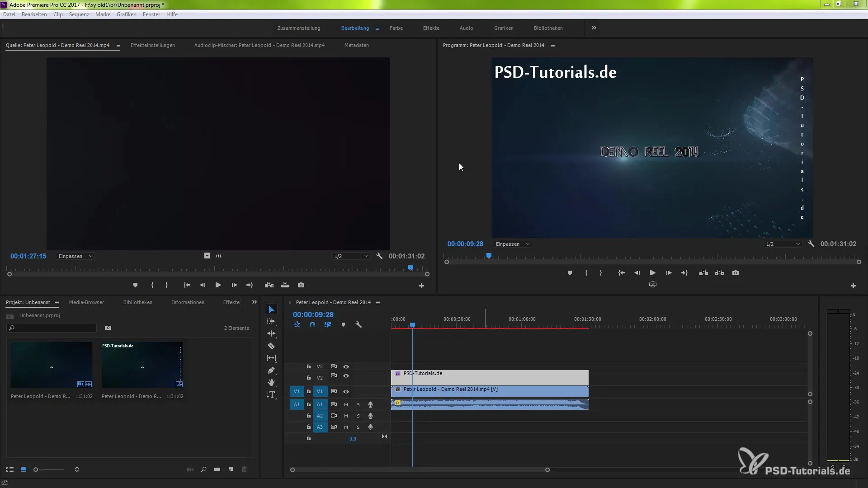Toggle lock on track V2
This screenshot has width=868, height=488.
coord(309,377)
